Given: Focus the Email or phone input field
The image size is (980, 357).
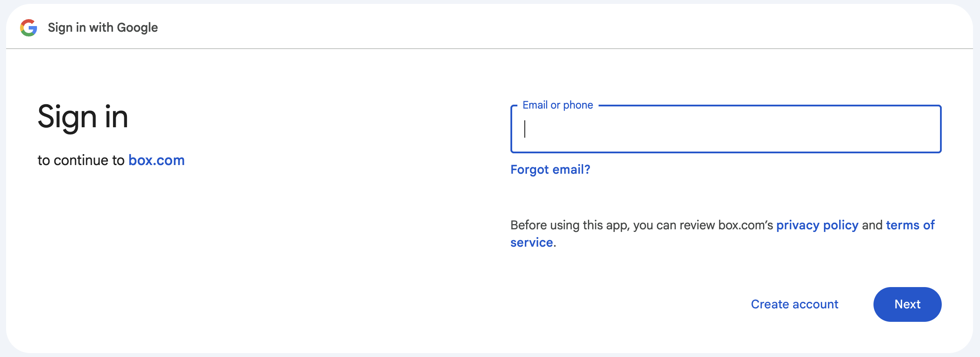Looking at the screenshot, I should (x=726, y=129).
